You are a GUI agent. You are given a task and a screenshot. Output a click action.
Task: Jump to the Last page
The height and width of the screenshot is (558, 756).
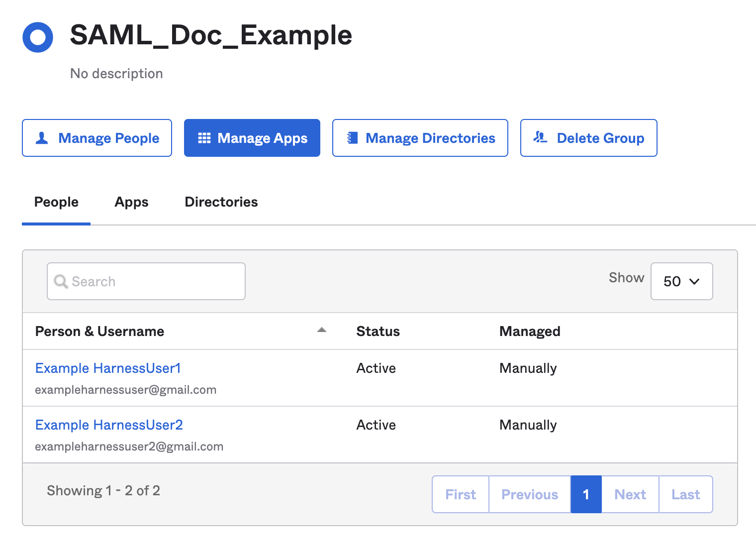click(685, 494)
